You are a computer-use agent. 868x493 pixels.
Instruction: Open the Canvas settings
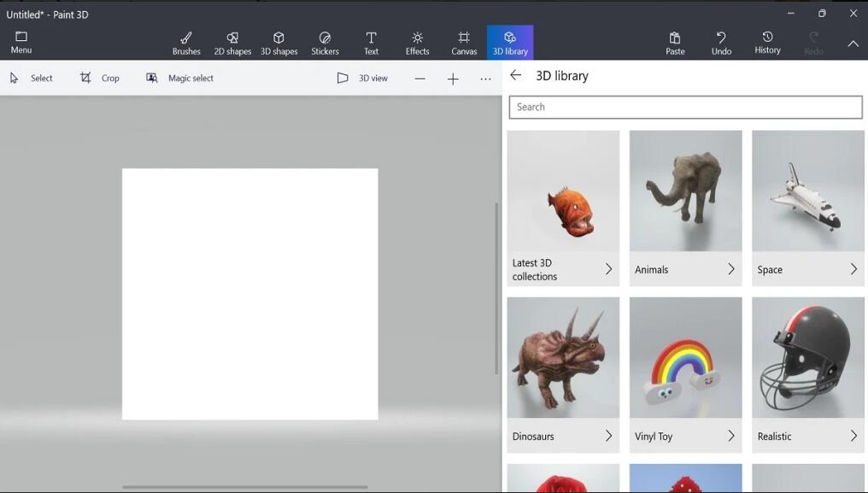pos(464,43)
